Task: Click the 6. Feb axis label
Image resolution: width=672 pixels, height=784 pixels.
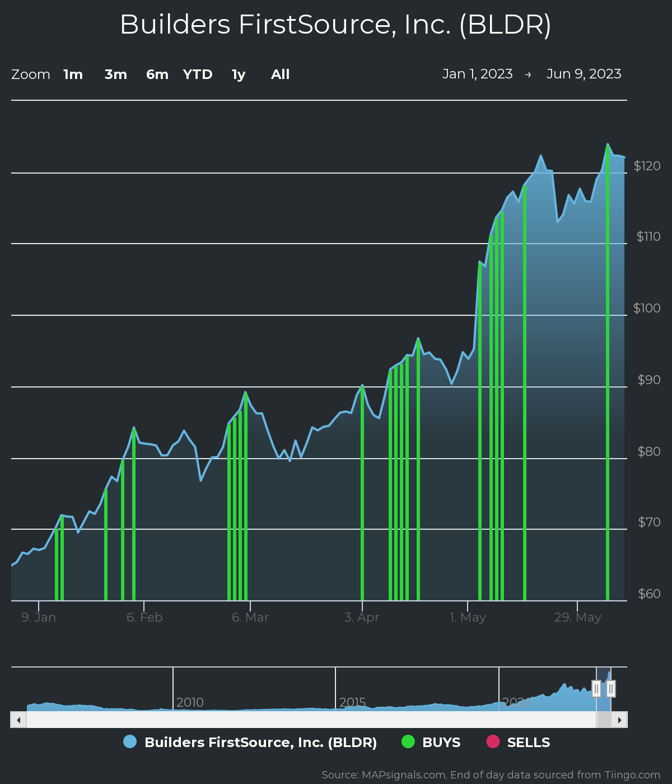Action: coord(144,617)
